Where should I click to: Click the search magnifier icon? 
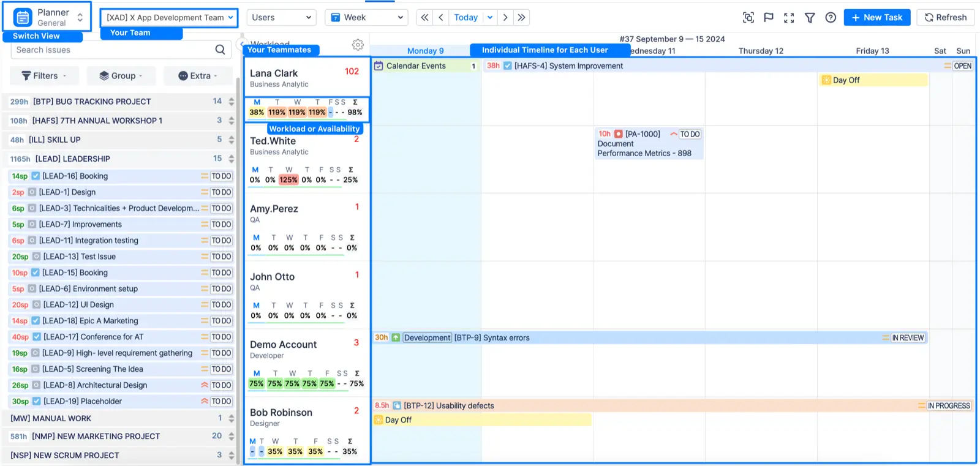click(220, 50)
